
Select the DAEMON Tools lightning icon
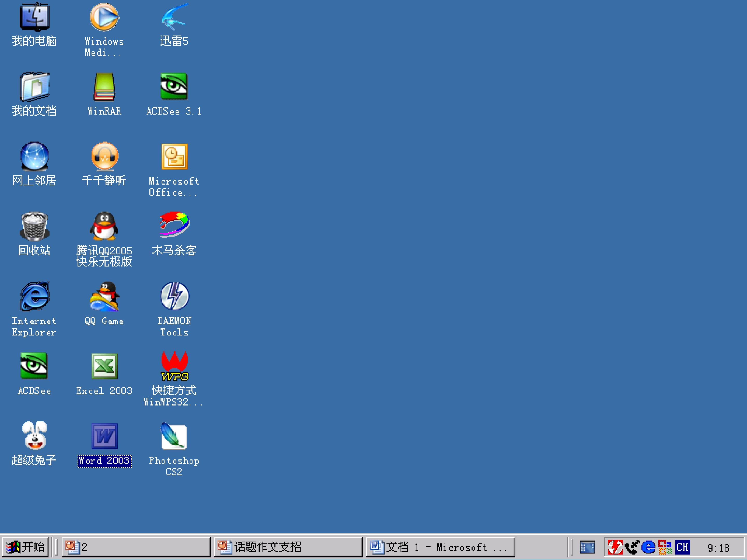174,296
